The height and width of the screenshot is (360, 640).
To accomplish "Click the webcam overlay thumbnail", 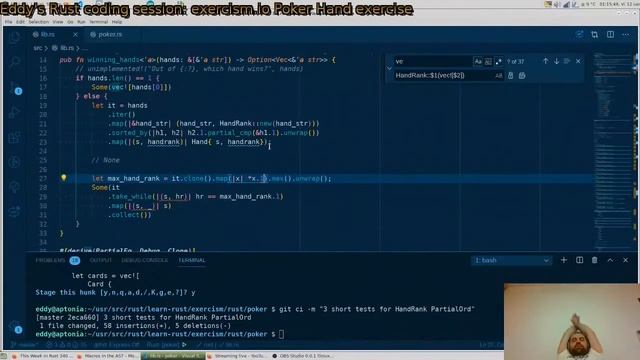I will coord(571,322).
